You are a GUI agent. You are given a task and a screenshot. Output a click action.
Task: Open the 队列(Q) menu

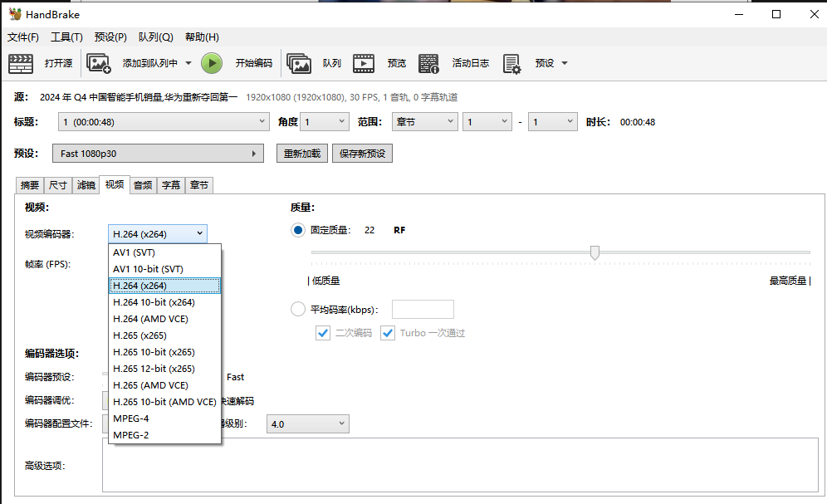[x=155, y=37]
